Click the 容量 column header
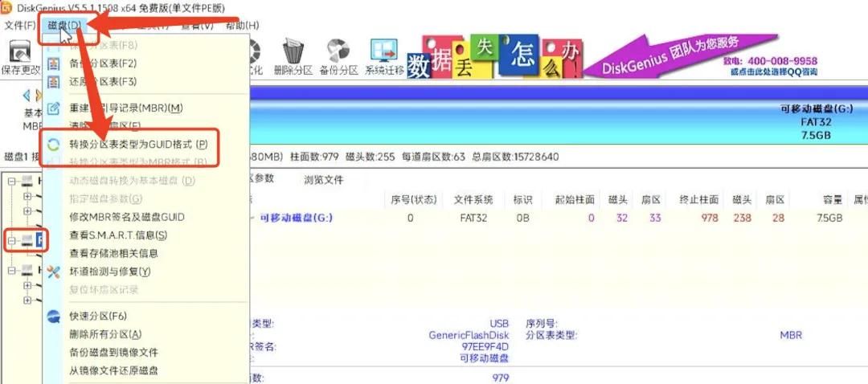 (832, 200)
